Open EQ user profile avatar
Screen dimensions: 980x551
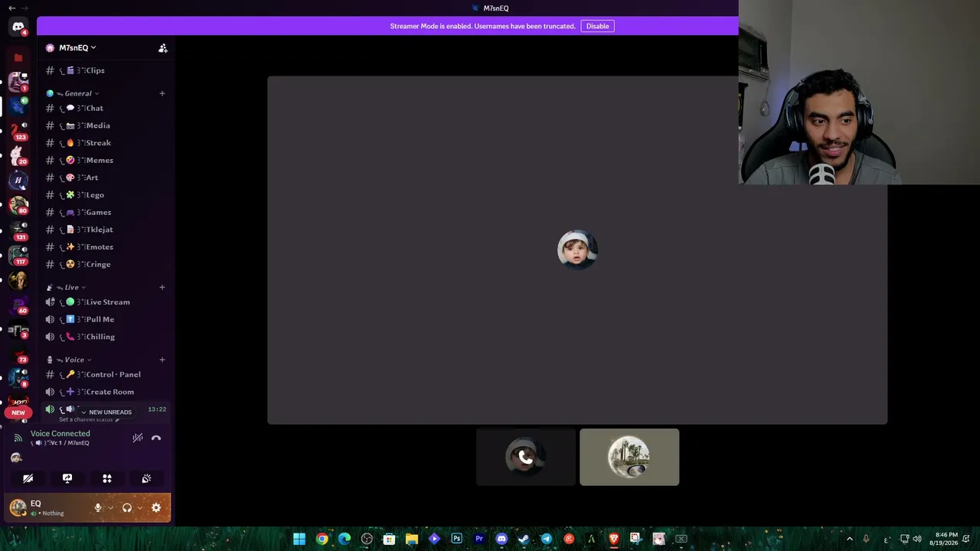point(18,507)
